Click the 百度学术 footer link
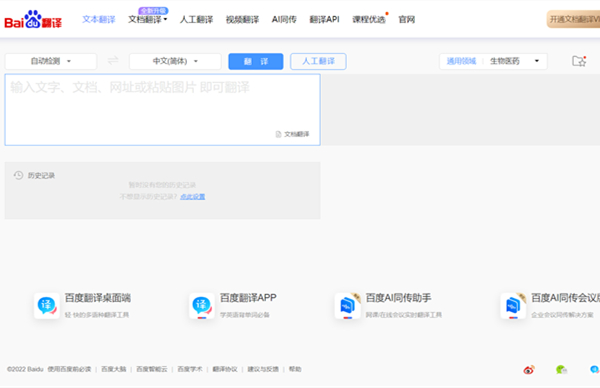Viewport: 600px width, 388px height. click(x=190, y=369)
